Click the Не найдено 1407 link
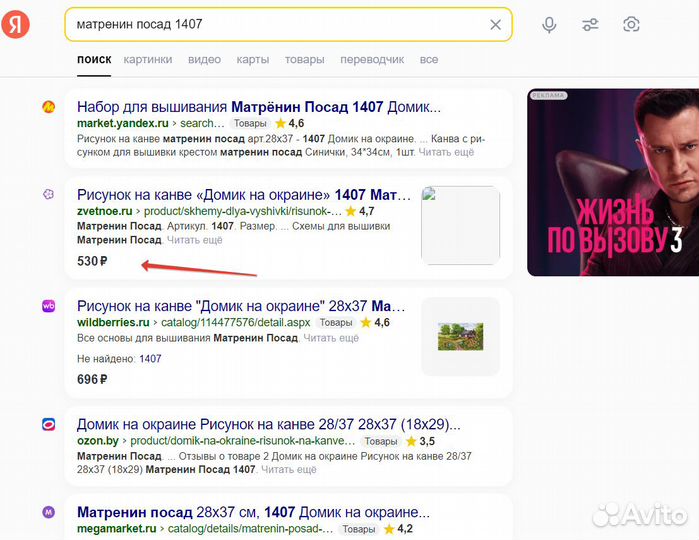This screenshot has height=540, width=699. click(x=150, y=359)
